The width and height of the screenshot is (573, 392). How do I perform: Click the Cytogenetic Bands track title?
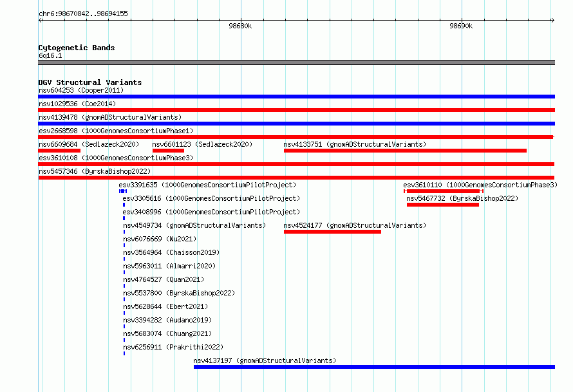77,48
